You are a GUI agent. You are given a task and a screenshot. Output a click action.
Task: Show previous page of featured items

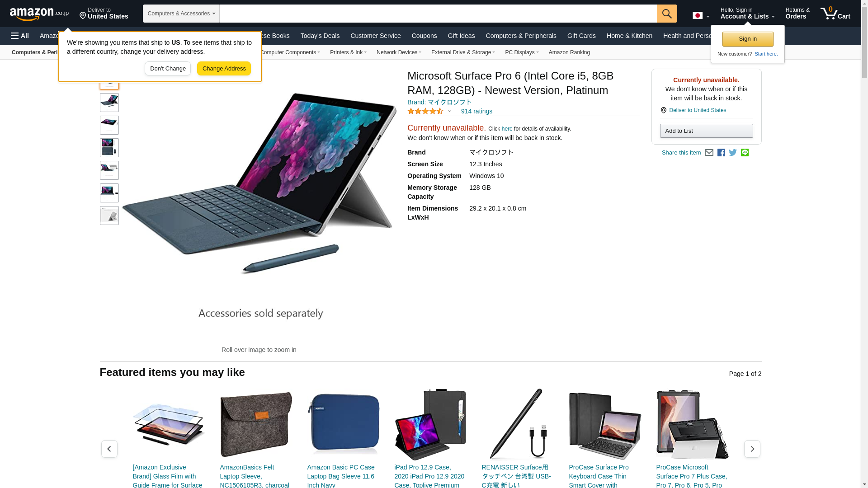tap(109, 449)
